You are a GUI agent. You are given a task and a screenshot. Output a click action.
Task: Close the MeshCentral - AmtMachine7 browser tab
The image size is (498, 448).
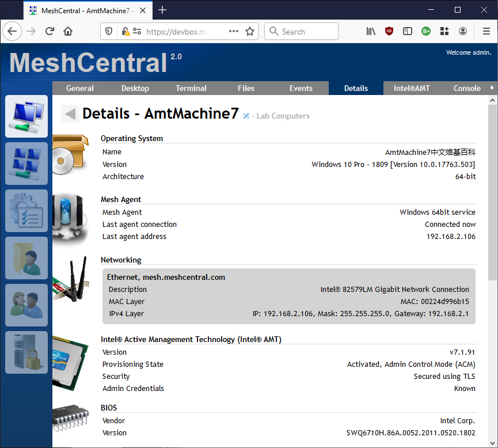point(143,10)
